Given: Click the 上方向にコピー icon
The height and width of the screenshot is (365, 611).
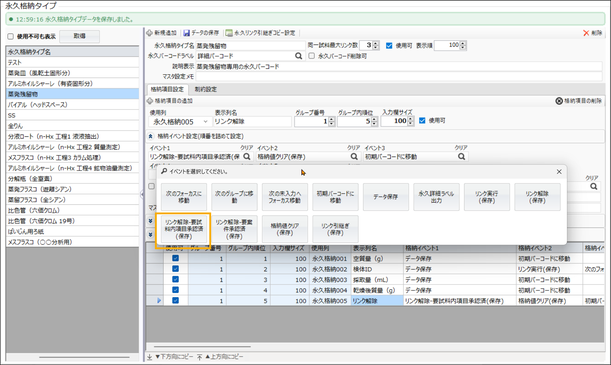Looking at the screenshot, I should click(200, 357).
